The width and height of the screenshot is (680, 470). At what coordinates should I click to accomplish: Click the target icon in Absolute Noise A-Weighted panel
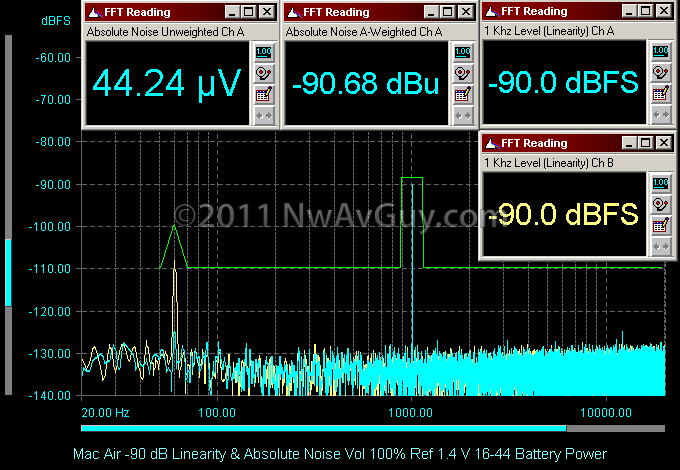click(x=463, y=74)
